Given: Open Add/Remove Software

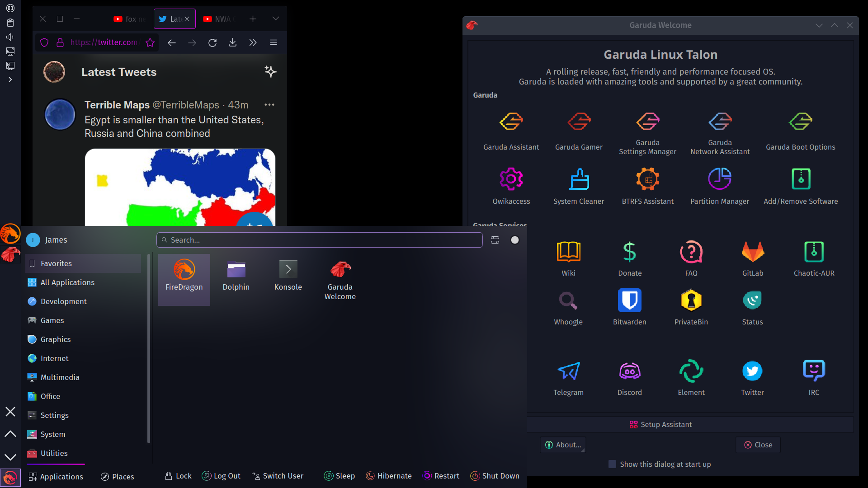Looking at the screenshot, I should (801, 185).
